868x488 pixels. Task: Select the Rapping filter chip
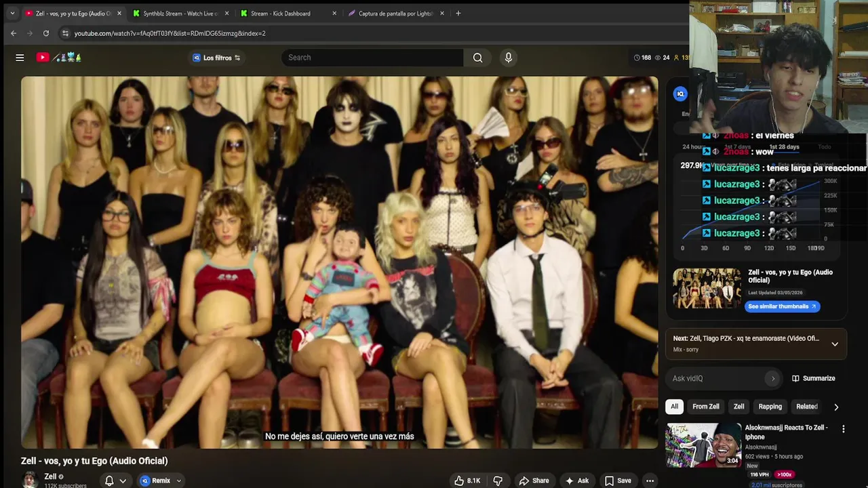(x=770, y=407)
